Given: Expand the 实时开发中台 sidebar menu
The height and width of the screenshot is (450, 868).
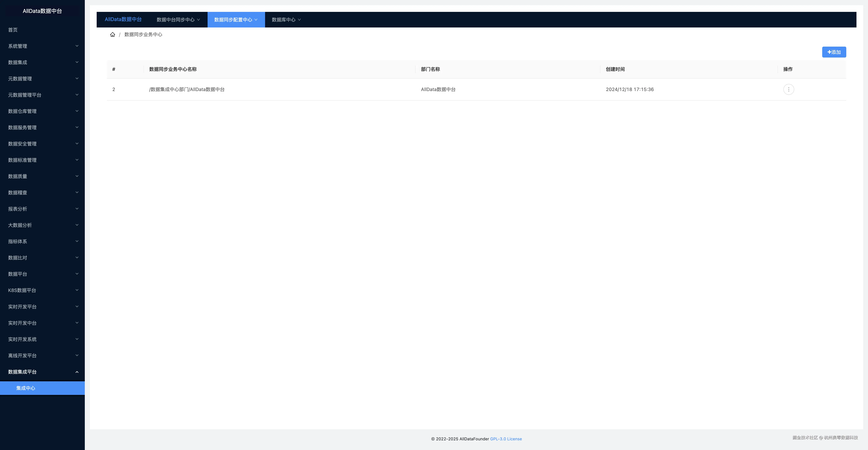Looking at the screenshot, I should tap(42, 323).
